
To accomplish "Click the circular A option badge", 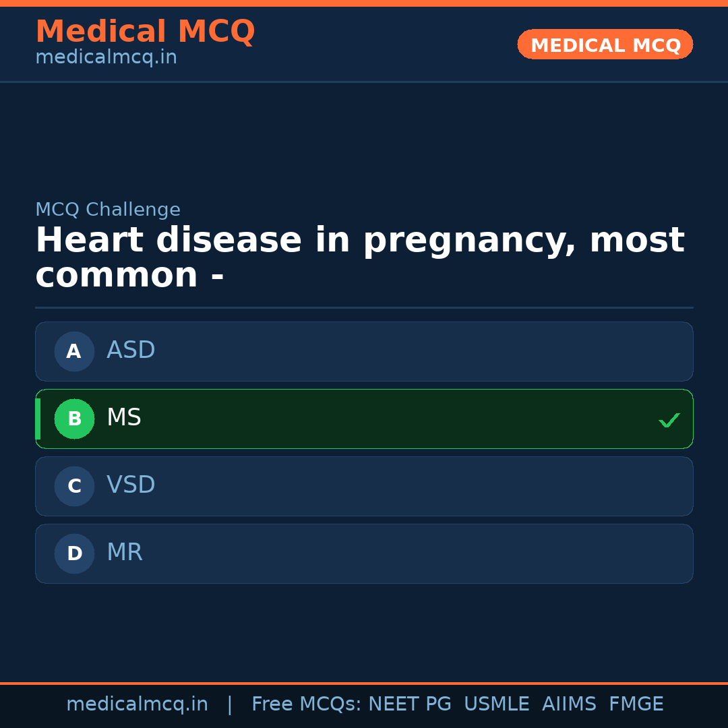I will (x=74, y=351).
